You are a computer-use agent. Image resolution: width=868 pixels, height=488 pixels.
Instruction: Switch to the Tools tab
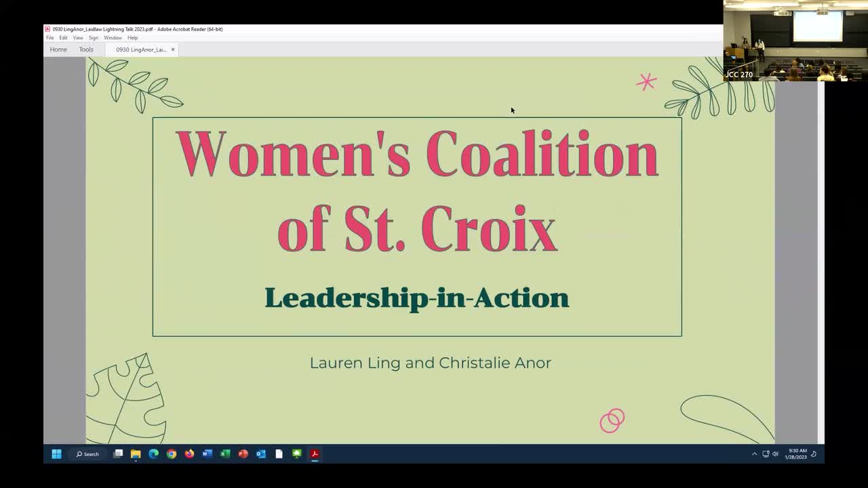(86, 49)
